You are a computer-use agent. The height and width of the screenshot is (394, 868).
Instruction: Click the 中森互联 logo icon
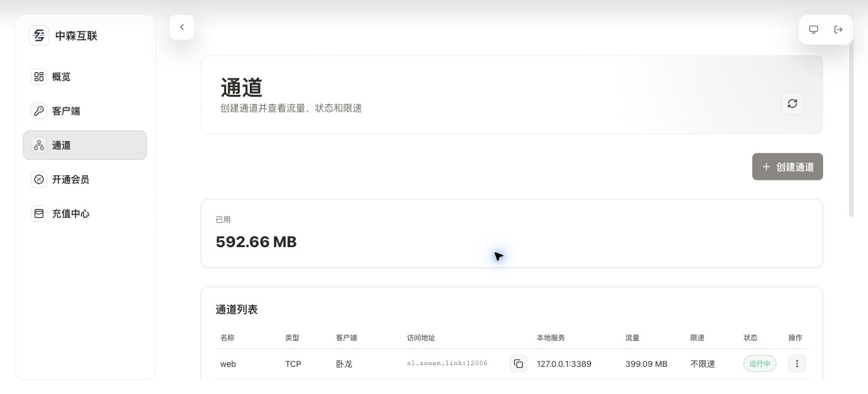(x=39, y=35)
